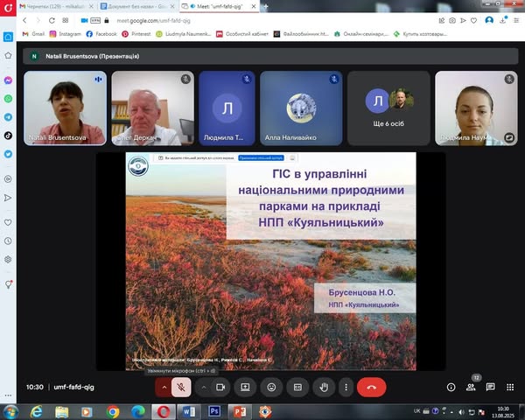The image size is (525, 420).
Task: Open the speed dial start page grid
Action: (66, 20)
